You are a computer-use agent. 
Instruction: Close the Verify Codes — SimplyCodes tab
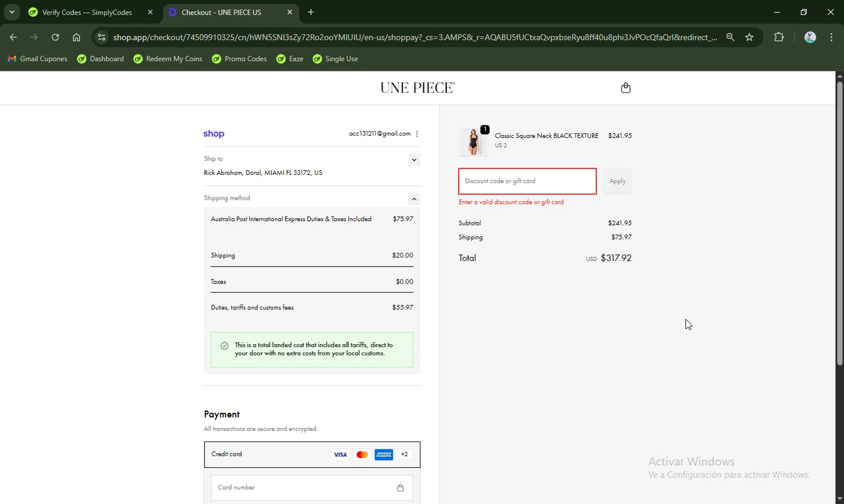[x=150, y=12]
